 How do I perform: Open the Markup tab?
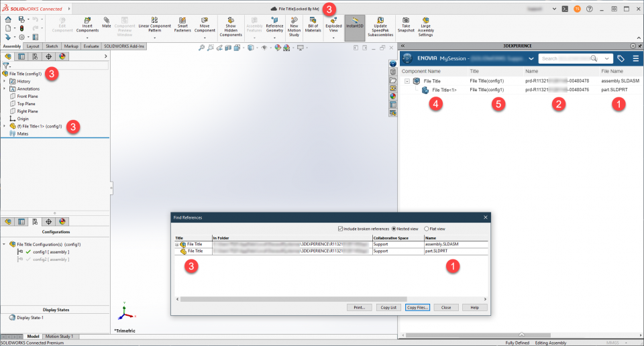click(71, 46)
